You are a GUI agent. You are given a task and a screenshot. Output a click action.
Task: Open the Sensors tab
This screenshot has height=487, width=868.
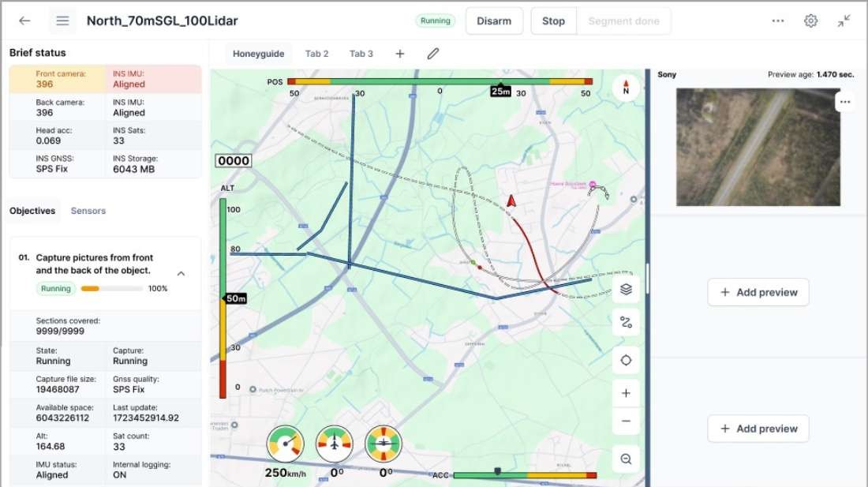click(88, 211)
